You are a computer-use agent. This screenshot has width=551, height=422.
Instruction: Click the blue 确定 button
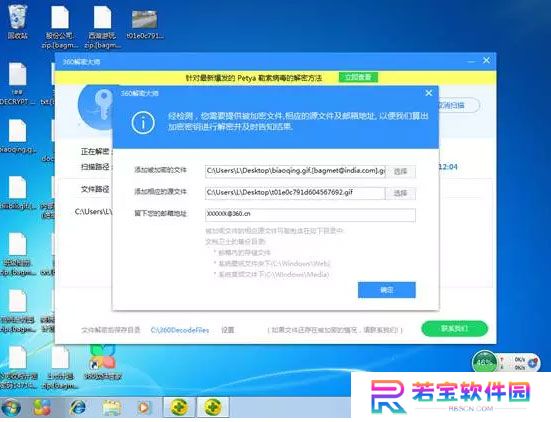[387, 290]
